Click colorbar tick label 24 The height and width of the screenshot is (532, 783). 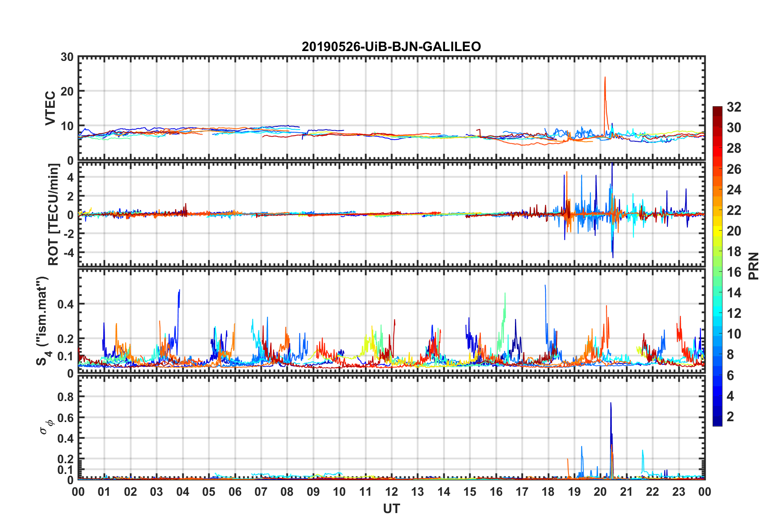734,189
